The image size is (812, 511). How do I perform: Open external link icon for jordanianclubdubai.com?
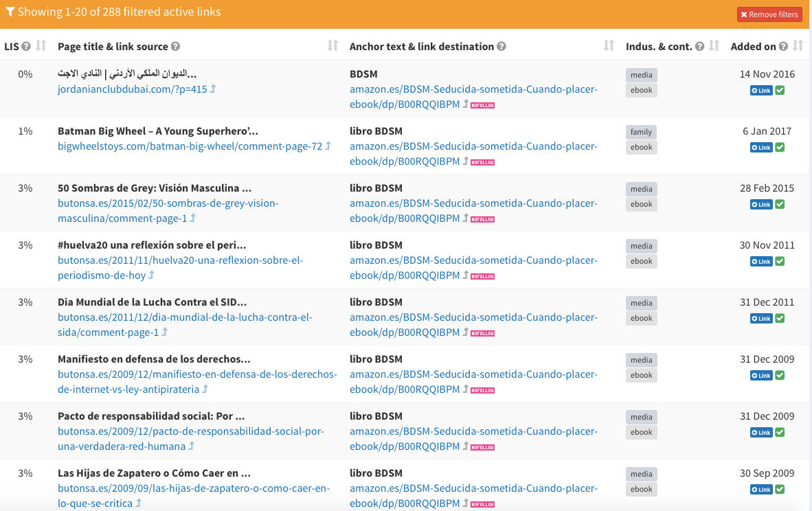(x=213, y=89)
